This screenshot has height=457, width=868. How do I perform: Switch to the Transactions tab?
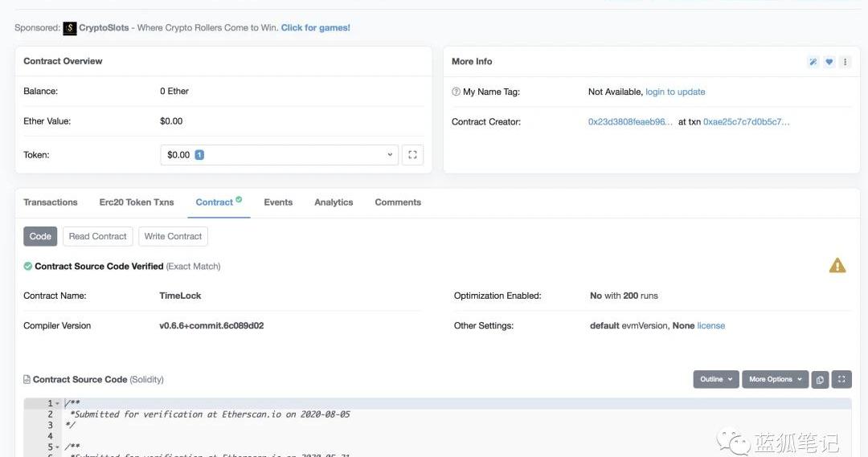point(51,202)
